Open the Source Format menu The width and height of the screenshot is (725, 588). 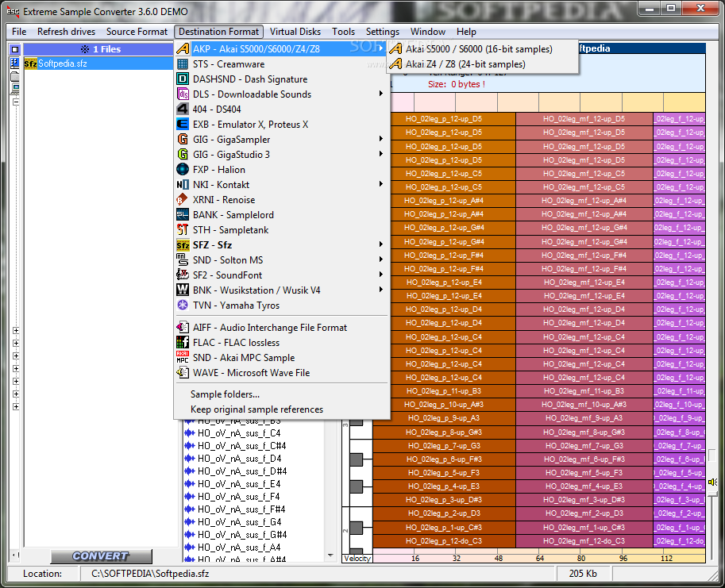click(x=137, y=32)
